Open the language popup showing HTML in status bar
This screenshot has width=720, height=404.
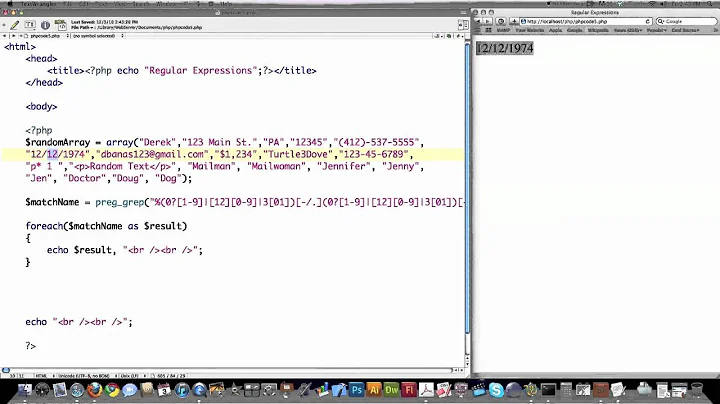[45, 376]
